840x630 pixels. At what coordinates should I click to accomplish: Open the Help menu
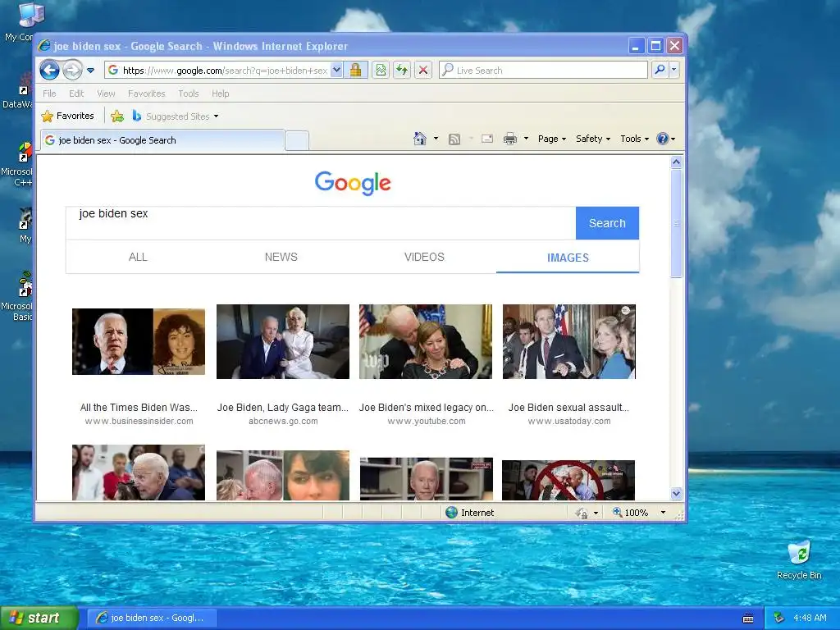click(220, 94)
